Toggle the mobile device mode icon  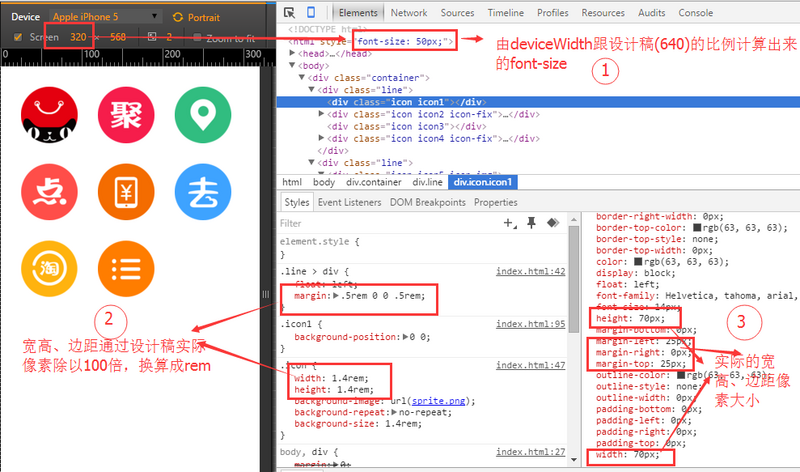click(x=311, y=13)
